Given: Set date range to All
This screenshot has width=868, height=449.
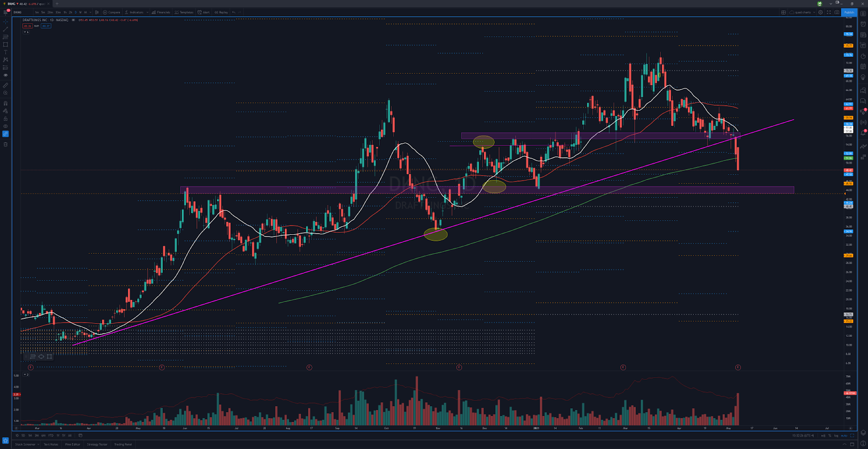Looking at the screenshot, I should 69,435.
